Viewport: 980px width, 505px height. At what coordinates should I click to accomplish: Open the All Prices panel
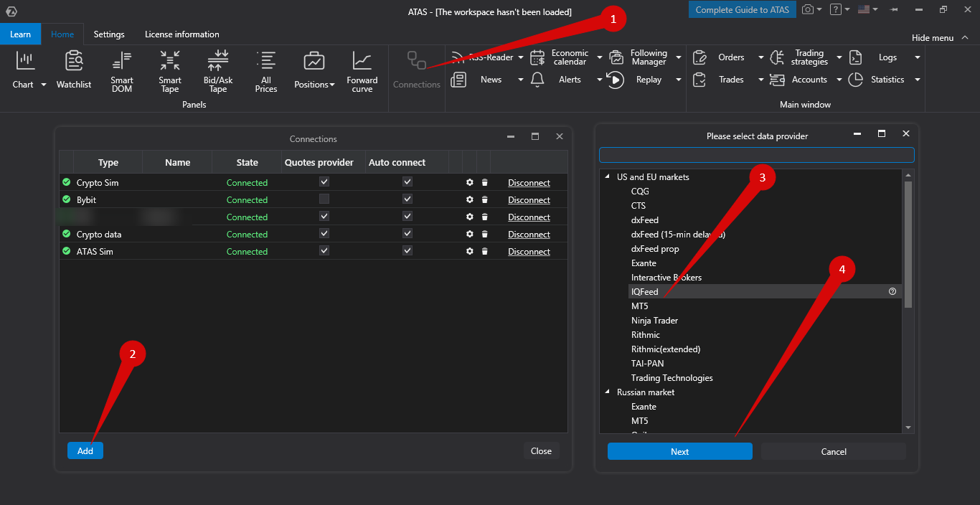click(266, 72)
